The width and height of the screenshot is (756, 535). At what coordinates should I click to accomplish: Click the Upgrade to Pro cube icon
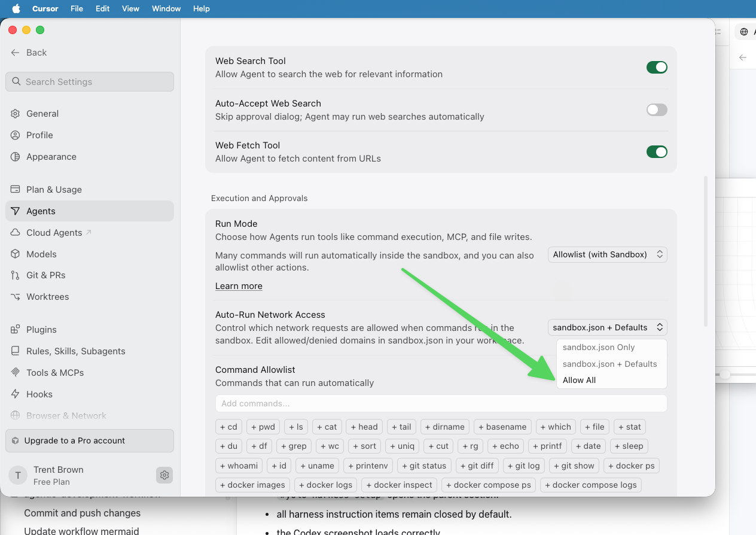16,440
